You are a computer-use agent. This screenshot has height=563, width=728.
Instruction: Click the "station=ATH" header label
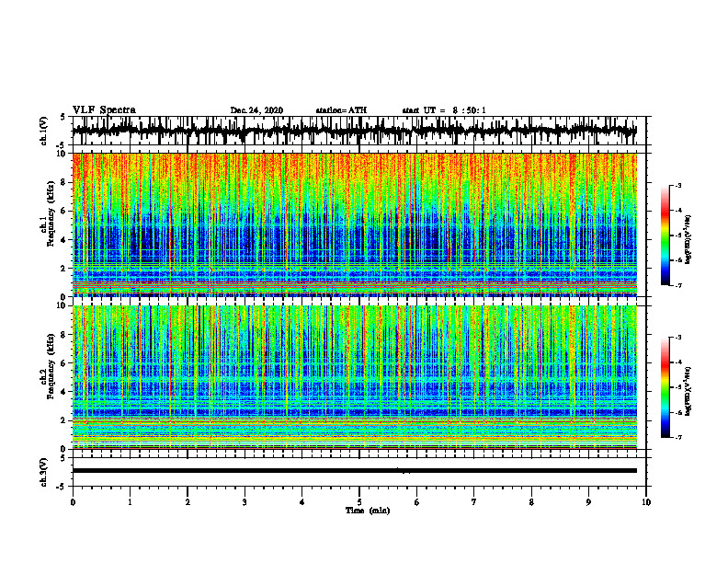[341, 110]
